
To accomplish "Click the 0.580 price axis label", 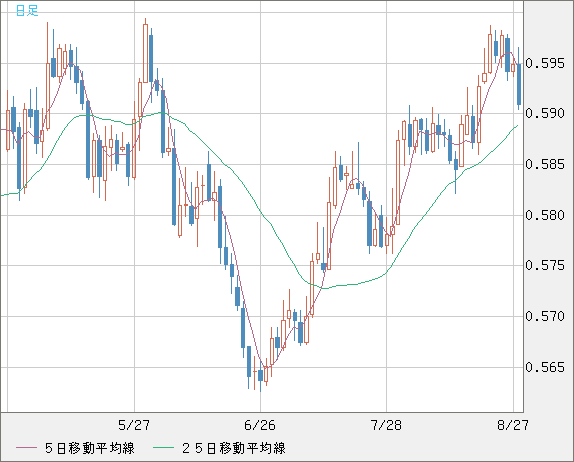I will tap(545, 215).
